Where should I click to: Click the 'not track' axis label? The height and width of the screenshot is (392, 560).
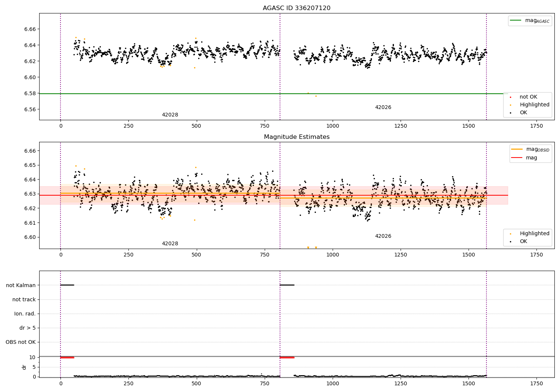[24, 300]
